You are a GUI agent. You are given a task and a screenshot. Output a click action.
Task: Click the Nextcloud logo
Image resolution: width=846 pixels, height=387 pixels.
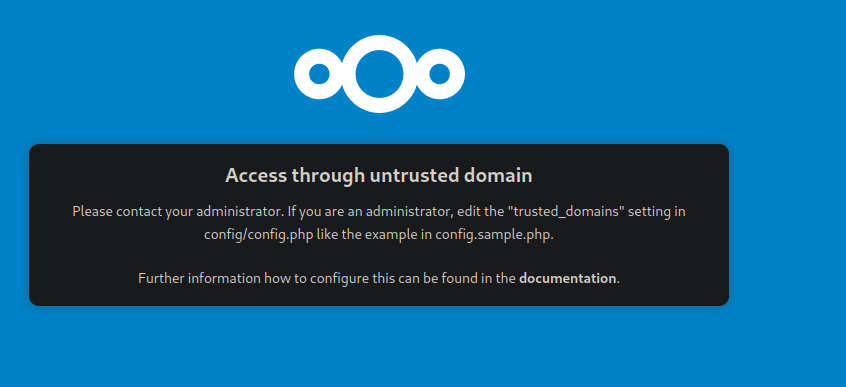click(379, 74)
